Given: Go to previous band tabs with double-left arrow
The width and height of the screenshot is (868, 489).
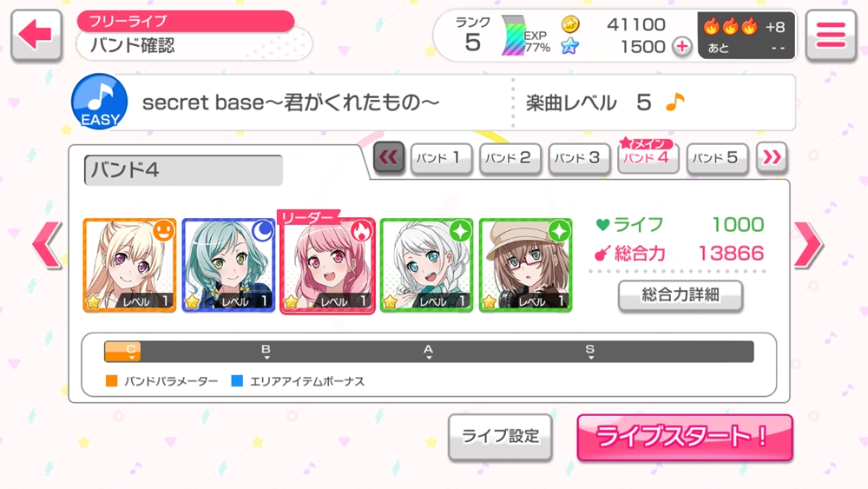Looking at the screenshot, I should point(389,158).
